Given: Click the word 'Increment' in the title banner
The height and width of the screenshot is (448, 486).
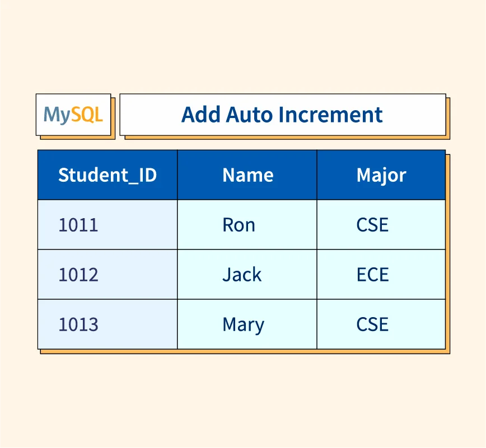Looking at the screenshot, I should [x=331, y=115].
